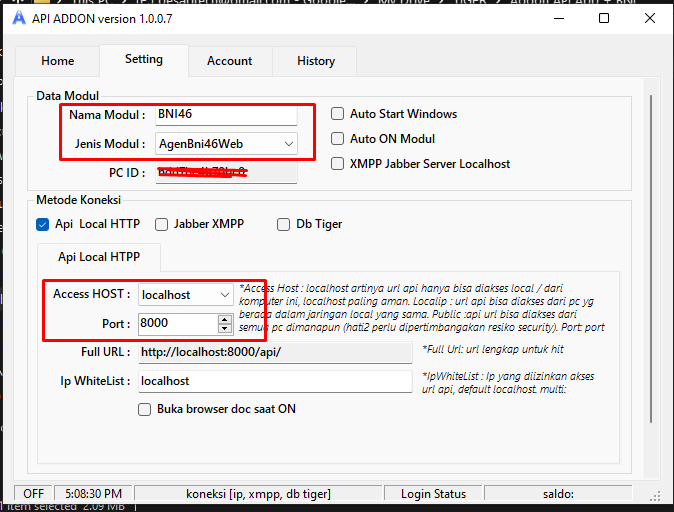
Task: Toggle the Auto ON Modul checkbox
Action: tap(338, 139)
